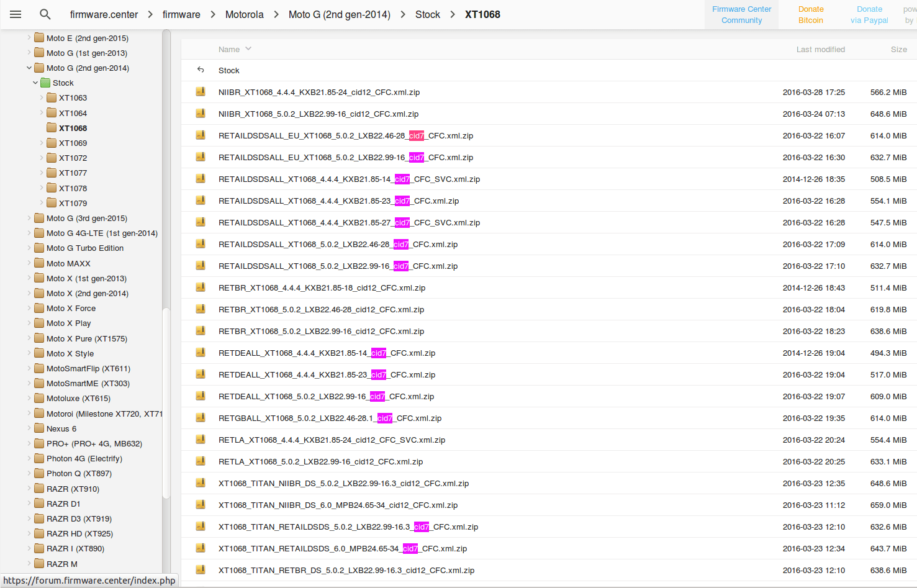Expand the Moto G (3rd gen-2015) node

(x=29, y=218)
